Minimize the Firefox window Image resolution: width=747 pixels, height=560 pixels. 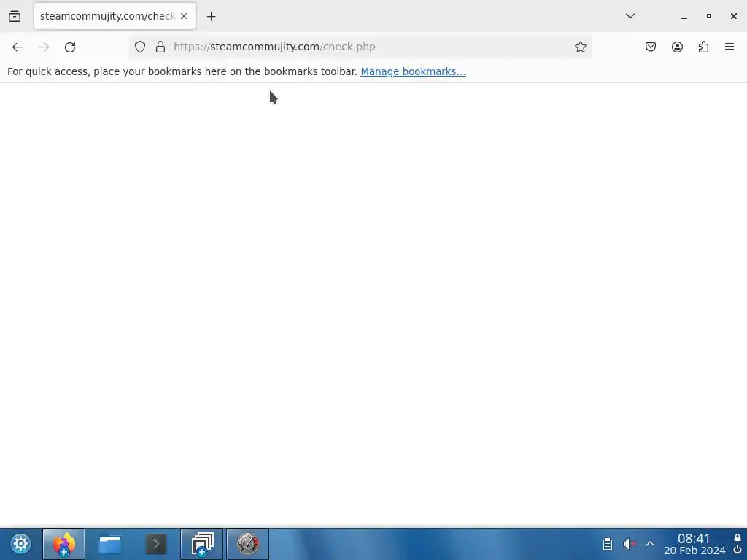(684, 17)
